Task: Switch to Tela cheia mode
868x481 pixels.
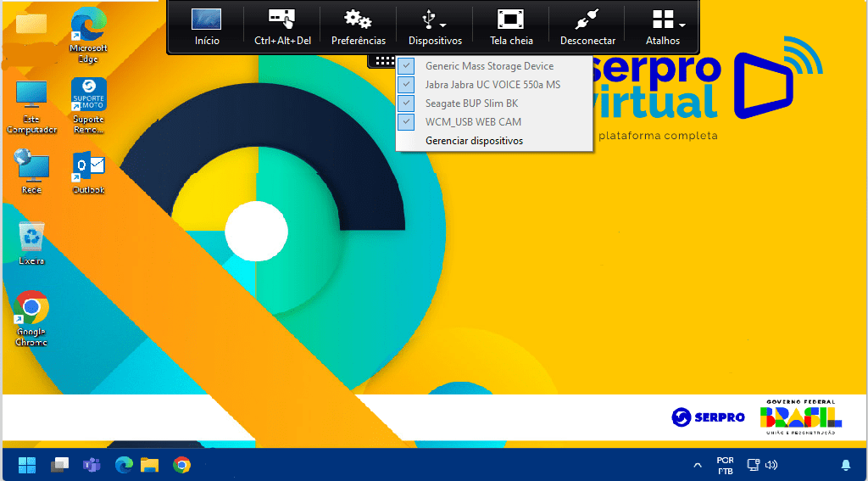Action: point(511,26)
